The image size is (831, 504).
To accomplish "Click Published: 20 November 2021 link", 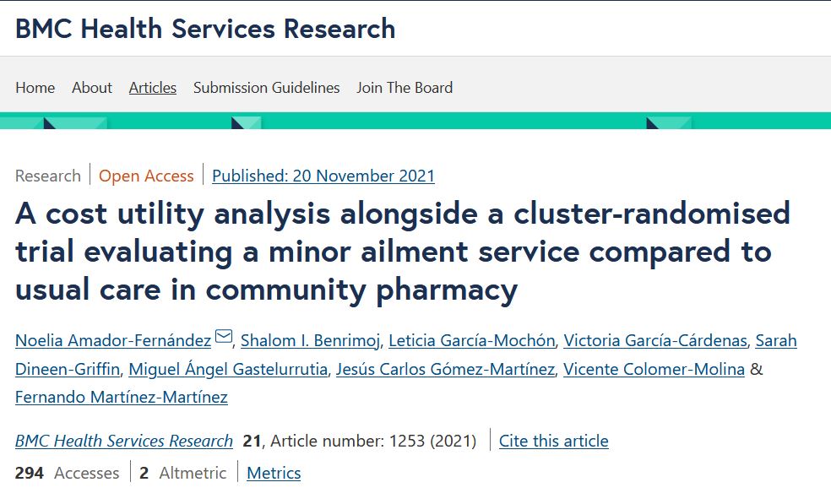I will click(323, 176).
